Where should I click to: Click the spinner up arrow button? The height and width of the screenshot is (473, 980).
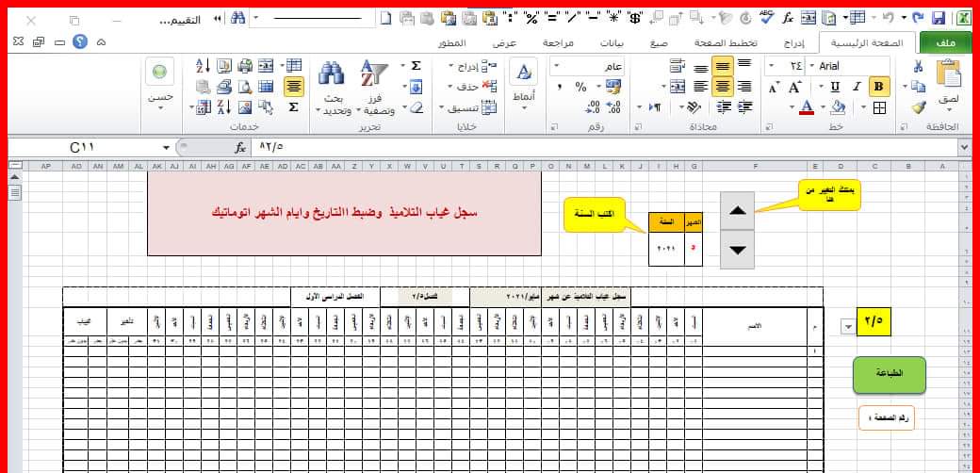[738, 210]
